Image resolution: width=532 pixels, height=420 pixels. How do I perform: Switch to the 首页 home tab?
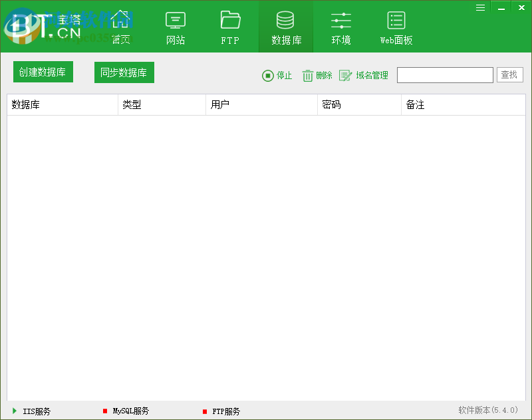(120, 27)
